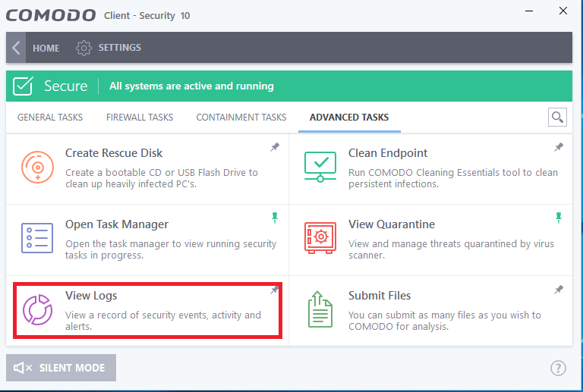Screen dimensions: 583x392
Task: Click the purple View Logs icon
Action: point(37,309)
